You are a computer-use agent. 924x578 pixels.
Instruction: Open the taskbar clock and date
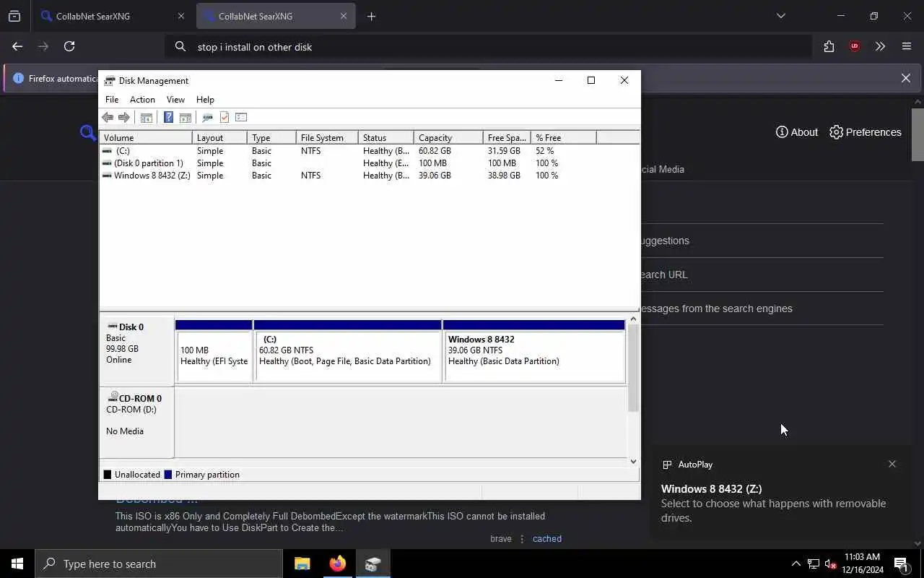pyautogui.click(x=863, y=564)
